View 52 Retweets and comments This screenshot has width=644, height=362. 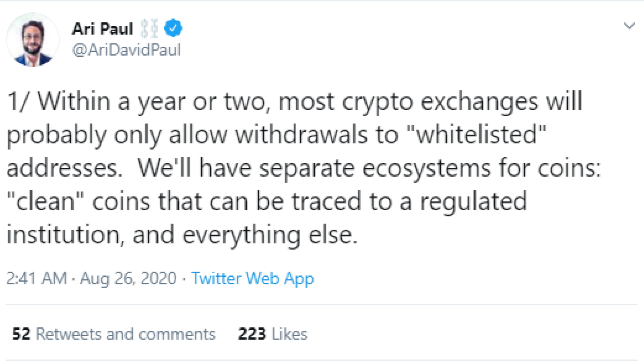114,334
